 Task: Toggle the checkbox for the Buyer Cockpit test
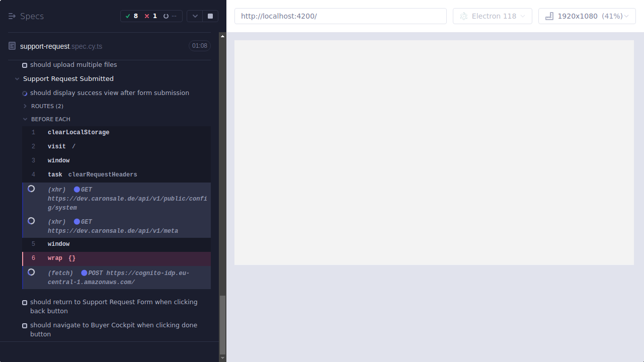tap(24, 325)
